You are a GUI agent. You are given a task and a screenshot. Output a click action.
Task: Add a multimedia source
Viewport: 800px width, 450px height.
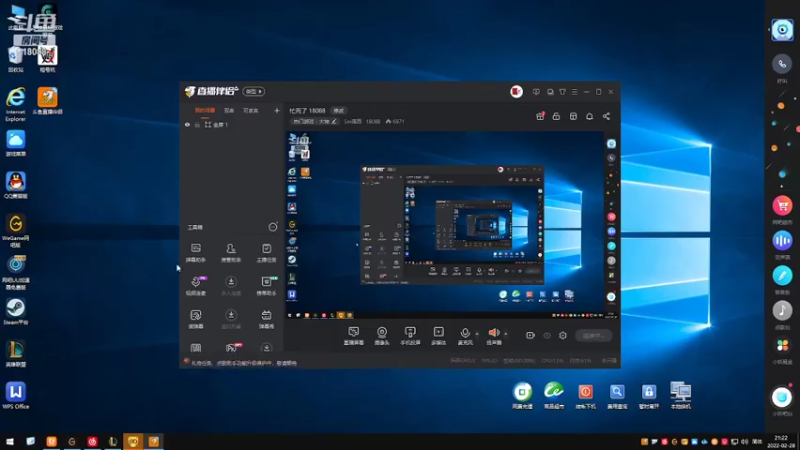(437, 334)
